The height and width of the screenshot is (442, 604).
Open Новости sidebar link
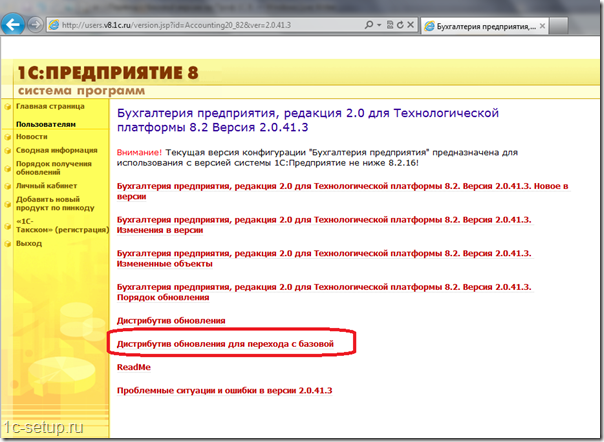pyautogui.click(x=32, y=137)
